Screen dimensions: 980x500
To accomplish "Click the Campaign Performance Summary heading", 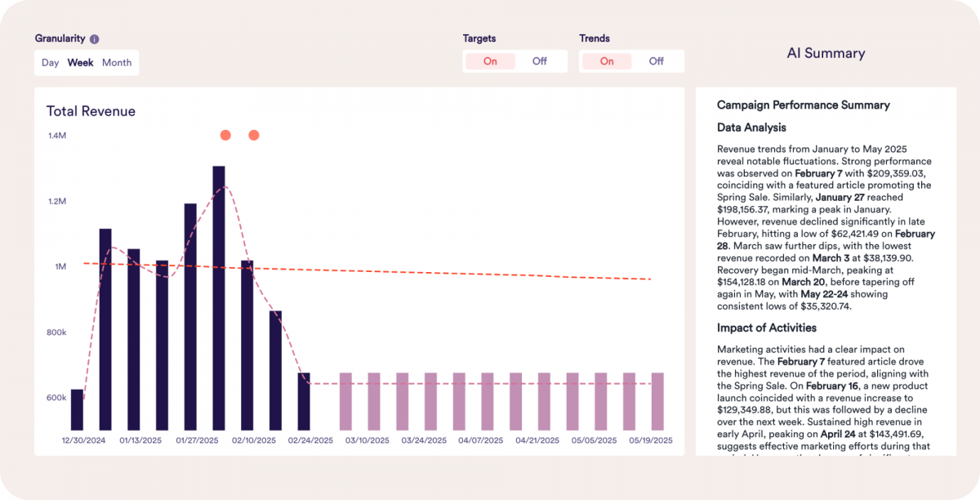I will tap(803, 105).
